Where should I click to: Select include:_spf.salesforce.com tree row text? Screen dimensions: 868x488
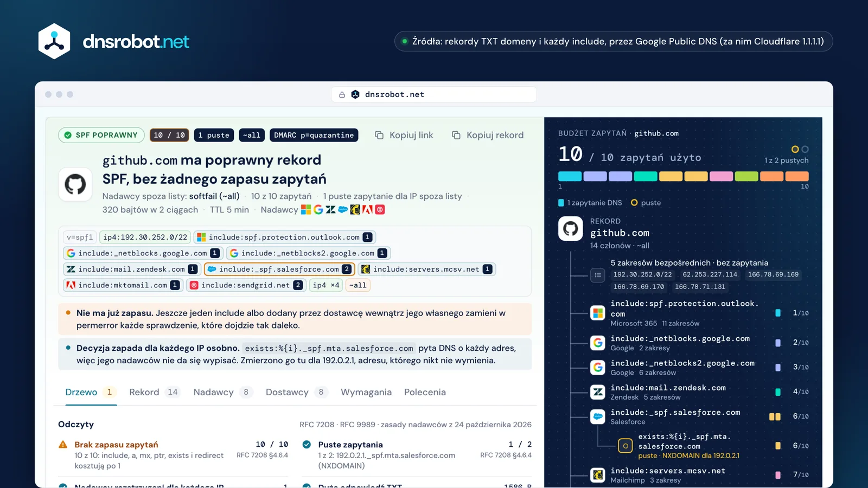675,412
